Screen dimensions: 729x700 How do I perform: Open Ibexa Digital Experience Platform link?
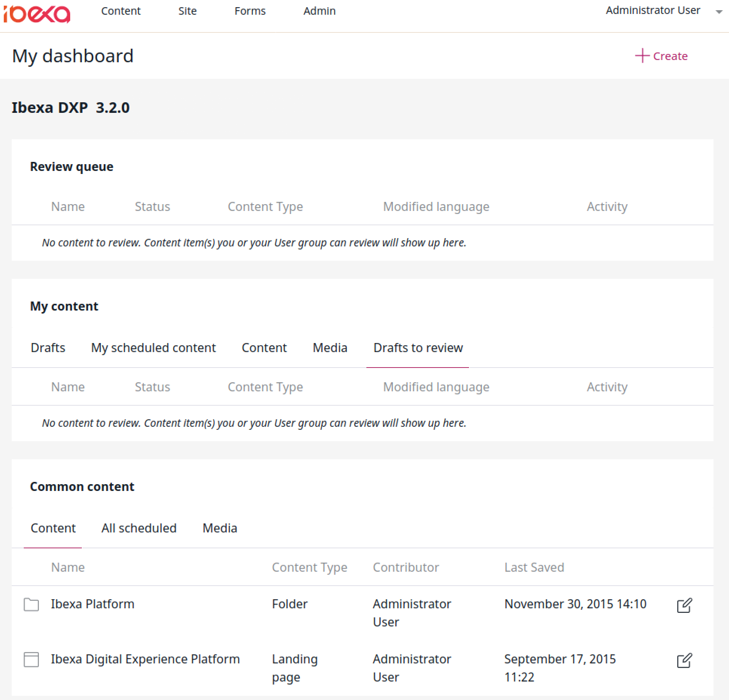pyautogui.click(x=145, y=659)
